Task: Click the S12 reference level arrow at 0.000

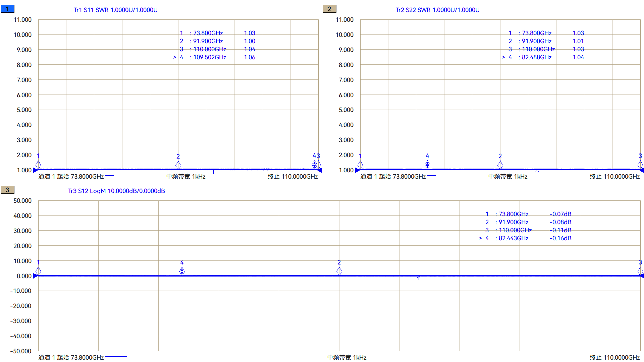Action: coord(35,276)
